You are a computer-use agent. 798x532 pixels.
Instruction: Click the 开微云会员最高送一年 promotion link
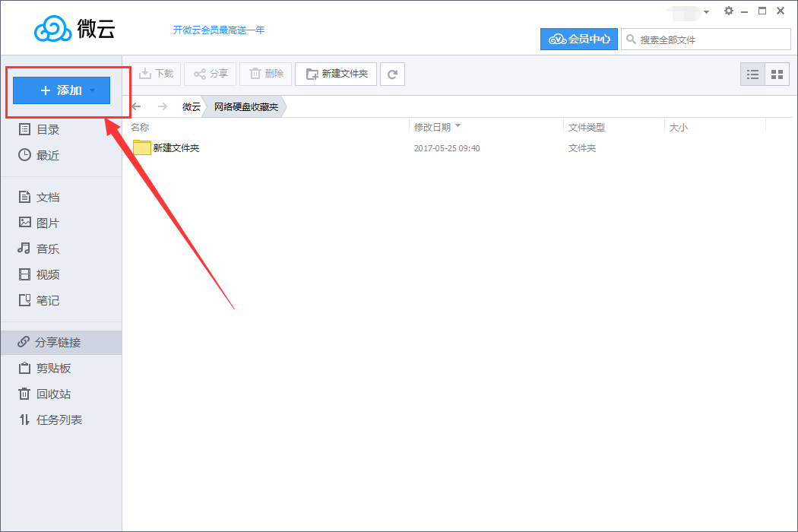click(218, 30)
